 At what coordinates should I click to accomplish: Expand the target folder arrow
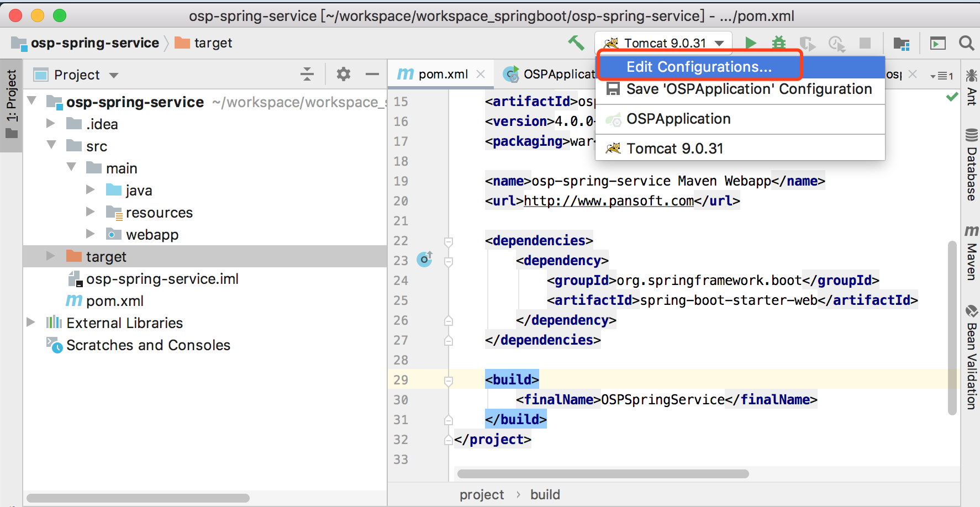click(51, 256)
